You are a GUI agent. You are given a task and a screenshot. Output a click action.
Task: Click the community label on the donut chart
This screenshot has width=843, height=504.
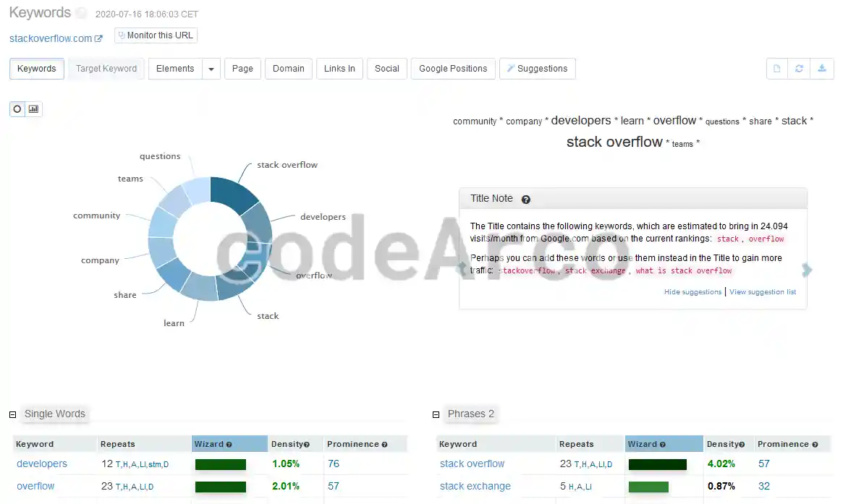pos(97,215)
